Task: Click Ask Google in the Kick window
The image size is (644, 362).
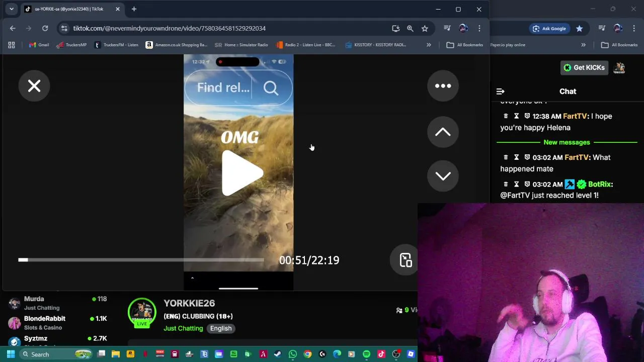Action: coord(549,29)
